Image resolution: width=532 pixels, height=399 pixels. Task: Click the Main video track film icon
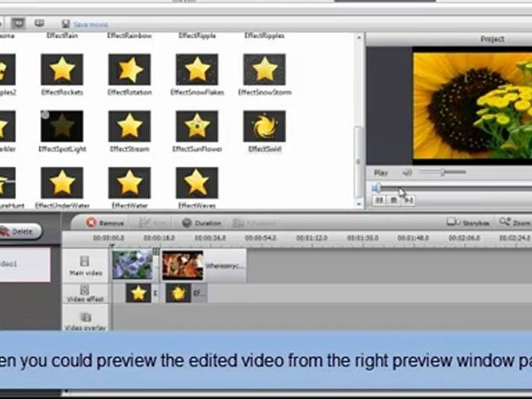pos(84,261)
